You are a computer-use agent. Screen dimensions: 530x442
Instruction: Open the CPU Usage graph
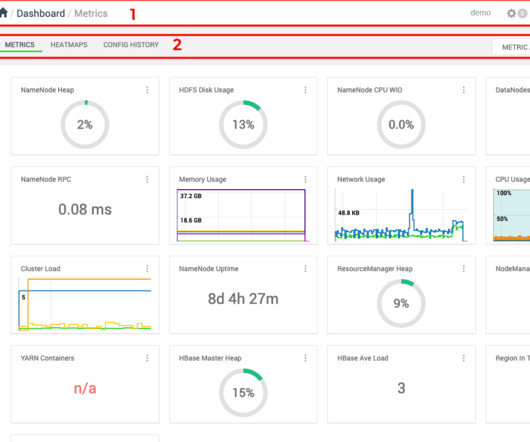[511, 215]
